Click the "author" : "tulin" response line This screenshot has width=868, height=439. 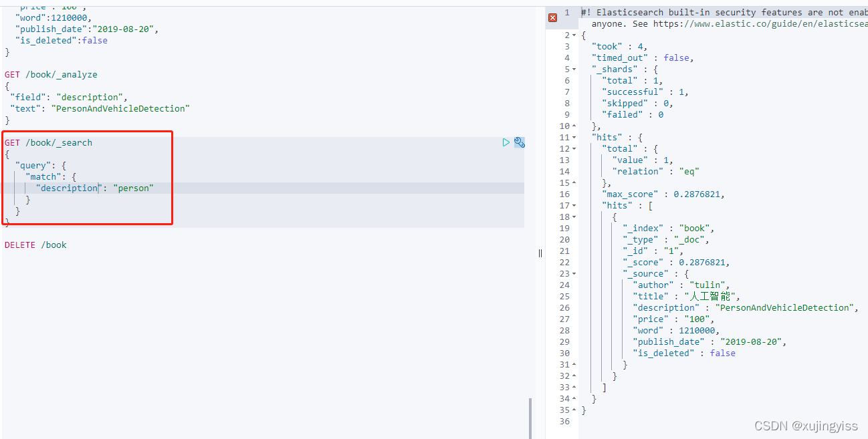[x=681, y=285]
